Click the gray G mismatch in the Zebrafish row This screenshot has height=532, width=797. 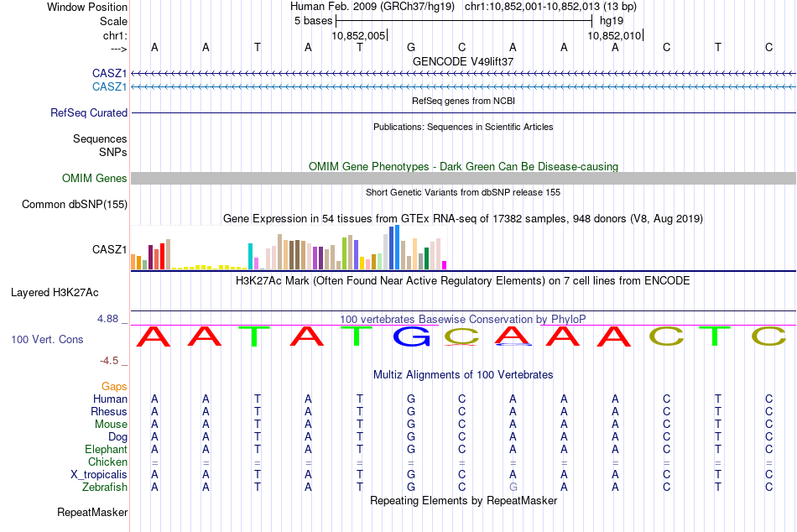(513, 488)
